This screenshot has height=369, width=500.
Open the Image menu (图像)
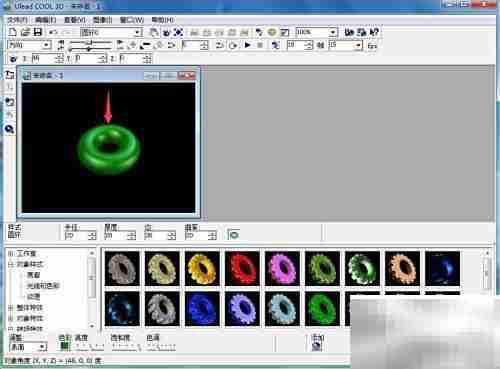pyautogui.click(x=102, y=20)
